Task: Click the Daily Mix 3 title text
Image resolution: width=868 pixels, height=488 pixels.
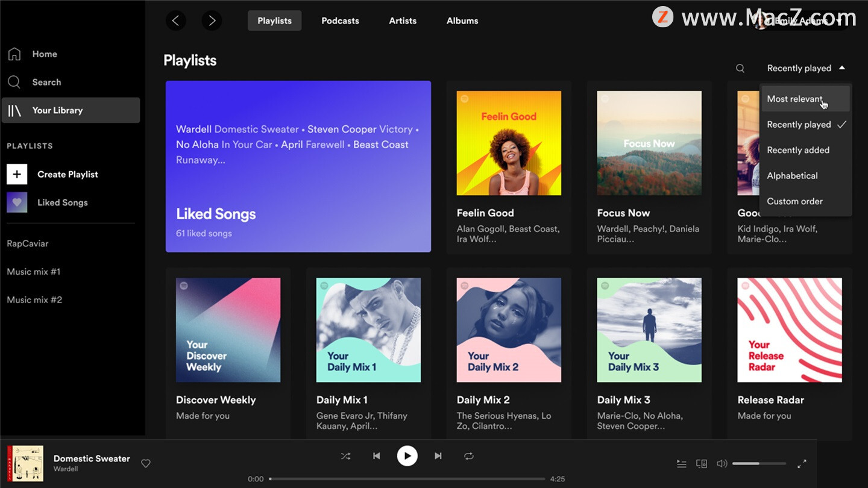Action: tap(624, 400)
